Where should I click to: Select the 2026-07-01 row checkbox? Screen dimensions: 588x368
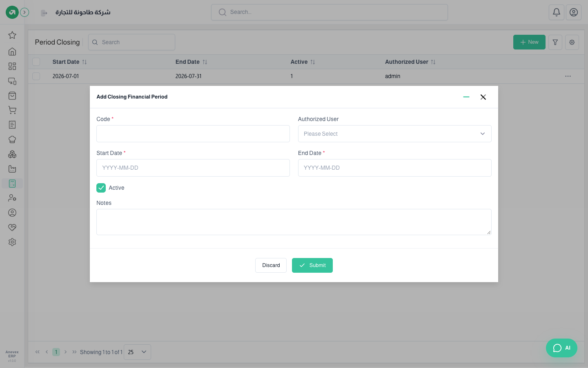pos(36,76)
